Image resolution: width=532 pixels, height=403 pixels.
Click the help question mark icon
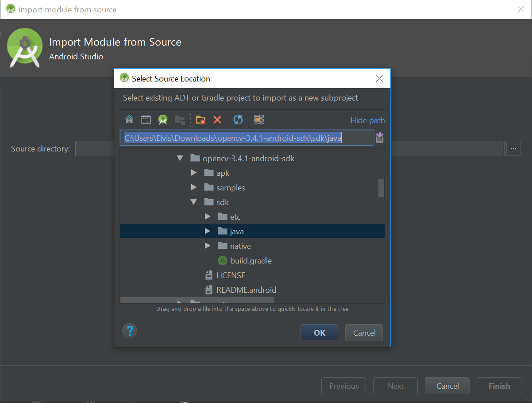[130, 331]
